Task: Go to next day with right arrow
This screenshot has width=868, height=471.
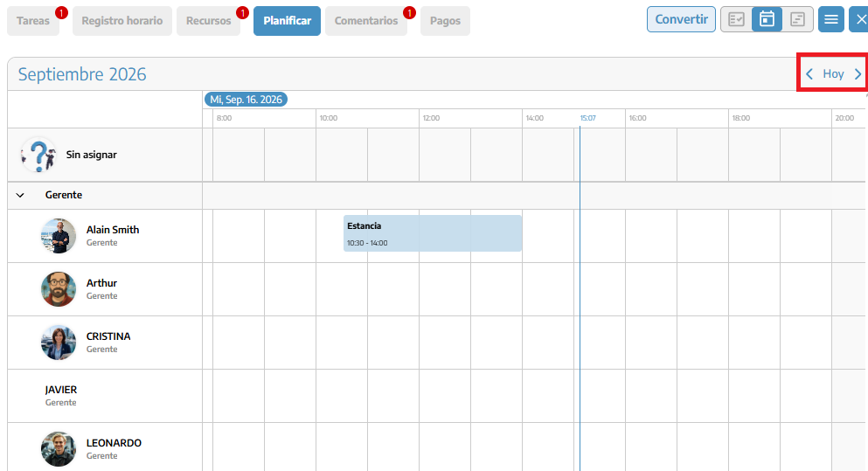Action: (858, 74)
